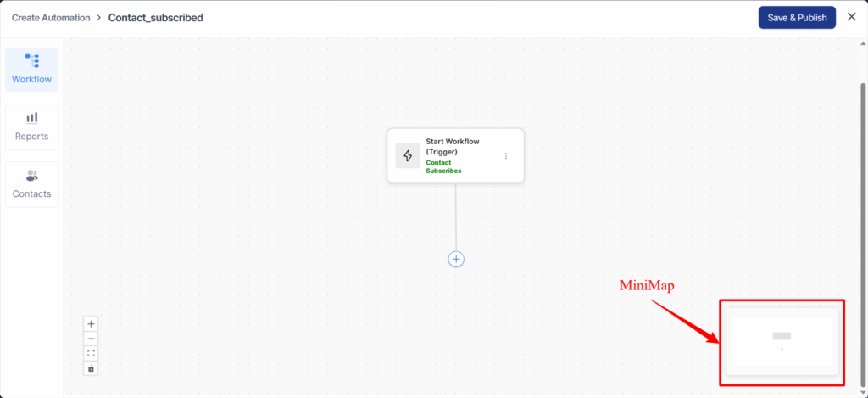Zoom out of the workflow canvas
The width and height of the screenshot is (868, 398).
pos(92,339)
